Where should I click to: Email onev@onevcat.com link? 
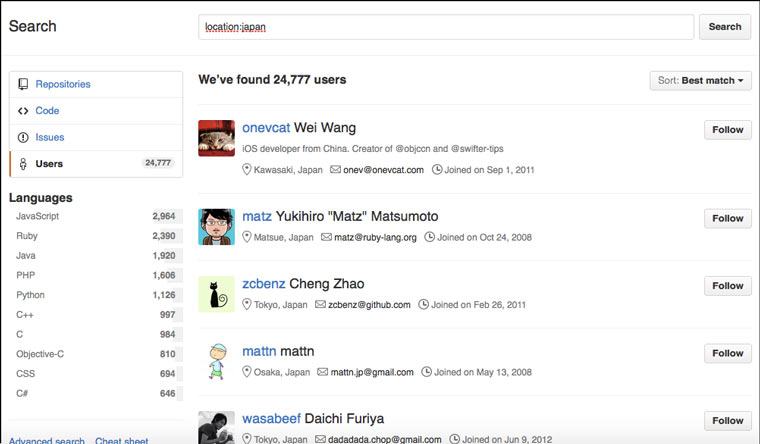pyautogui.click(x=383, y=170)
